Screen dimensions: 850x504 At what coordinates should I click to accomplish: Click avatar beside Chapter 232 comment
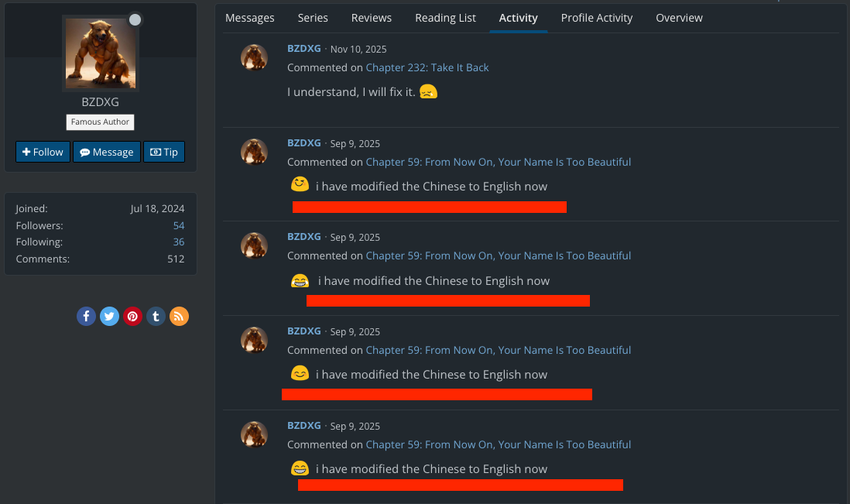coord(255,57)
